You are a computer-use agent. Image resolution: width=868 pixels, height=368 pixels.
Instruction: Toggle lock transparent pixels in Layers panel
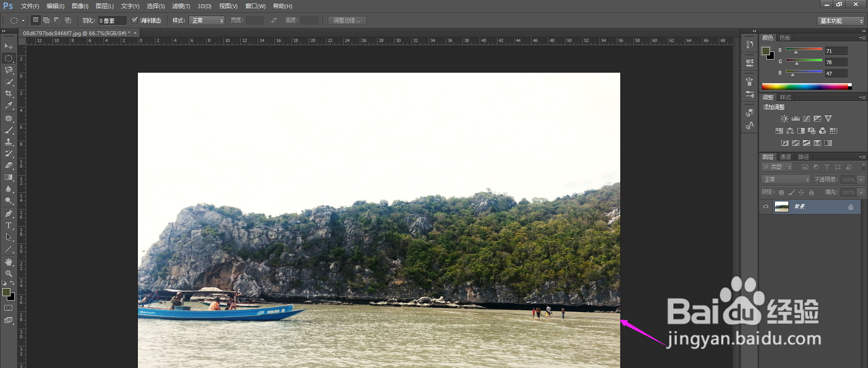pos(781,192)
